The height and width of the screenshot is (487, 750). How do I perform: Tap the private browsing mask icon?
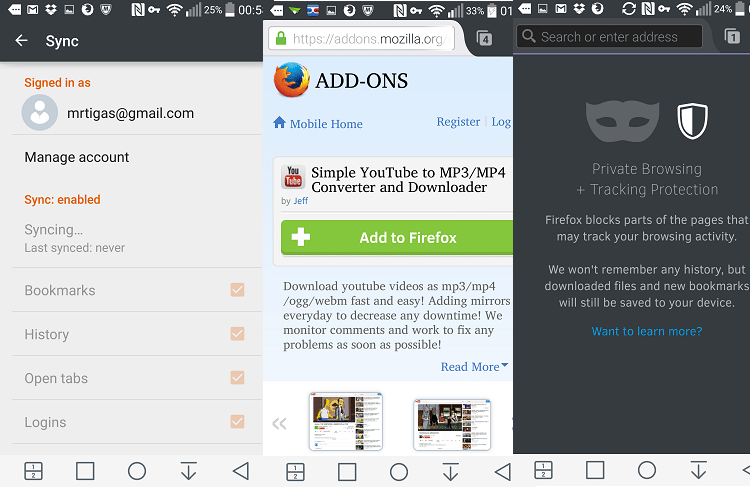click(622, 121)
